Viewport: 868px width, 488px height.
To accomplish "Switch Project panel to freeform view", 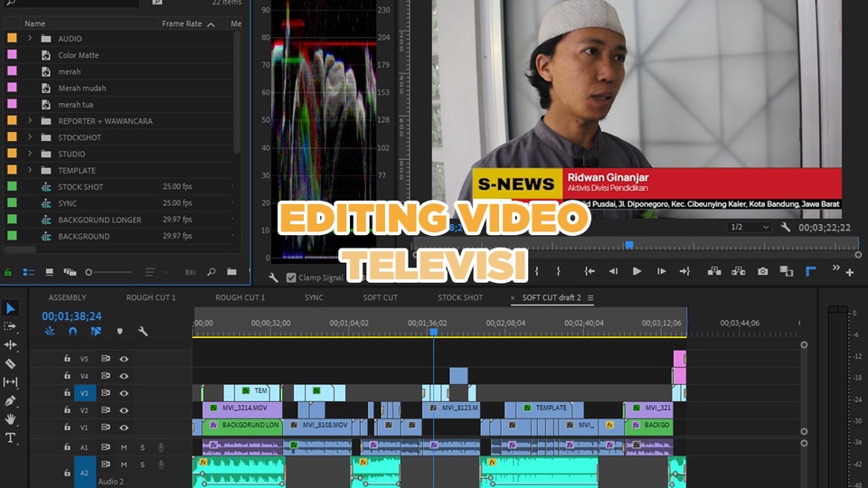I will pos(70,272).
